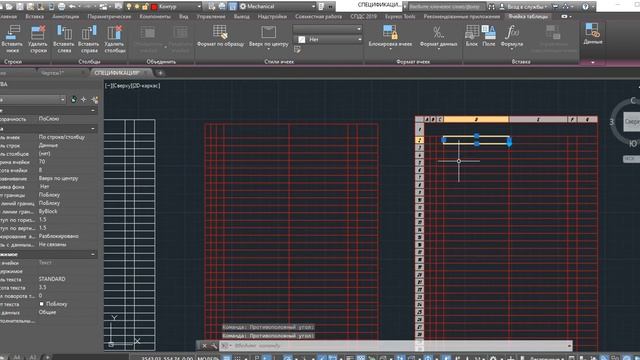This screenshot has height=360, width=640.
Task: Click the text height value 3.5
Action: point(42,287)
